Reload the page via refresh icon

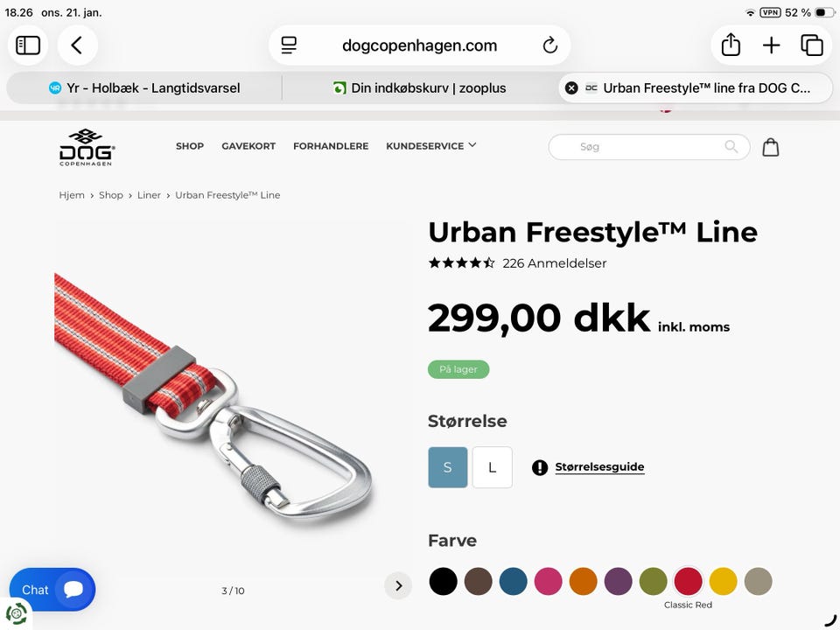[550, 45]
